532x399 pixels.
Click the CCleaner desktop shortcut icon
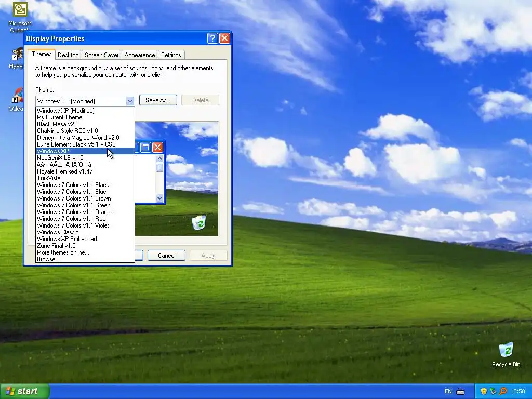tap(17, 99)
